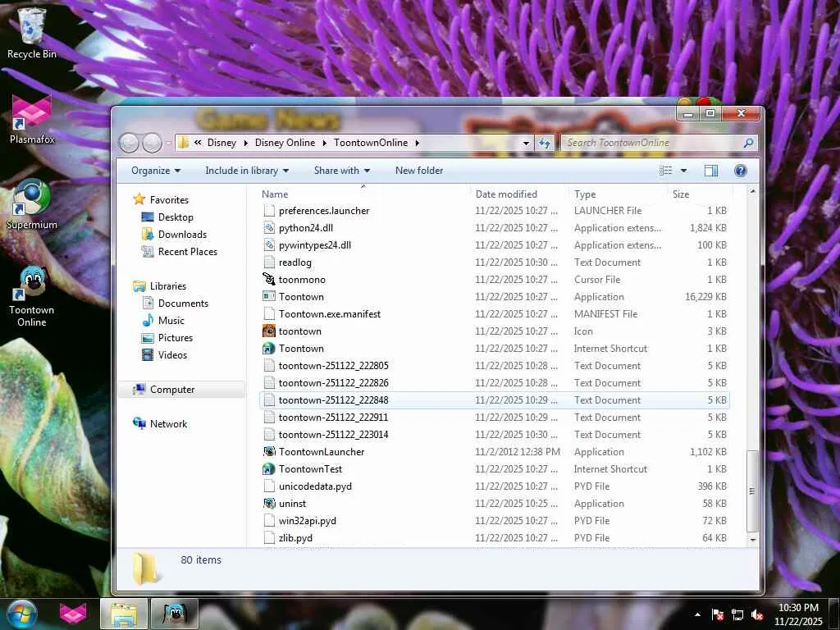Refresh the ToontownOnline folder view
This screenshot has height=630, width=840.
tap(545, 143)
